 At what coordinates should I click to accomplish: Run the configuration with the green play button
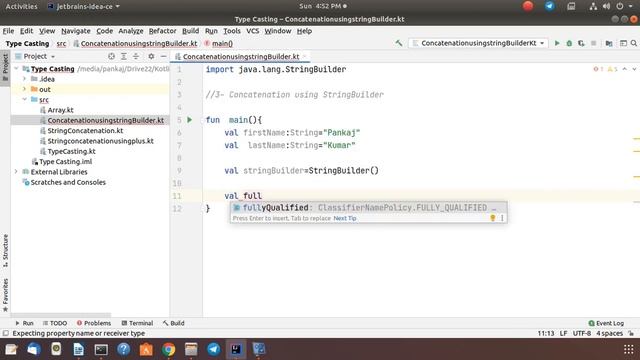tap(557, 43)
